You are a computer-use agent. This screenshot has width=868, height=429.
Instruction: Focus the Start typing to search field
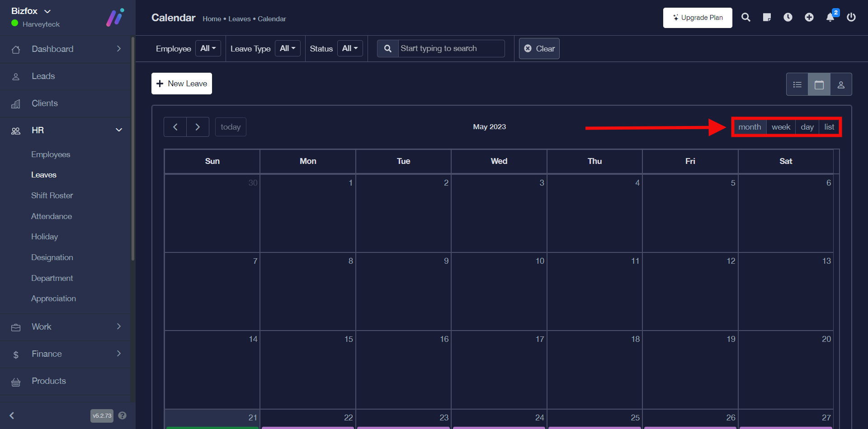coord(451,48)
